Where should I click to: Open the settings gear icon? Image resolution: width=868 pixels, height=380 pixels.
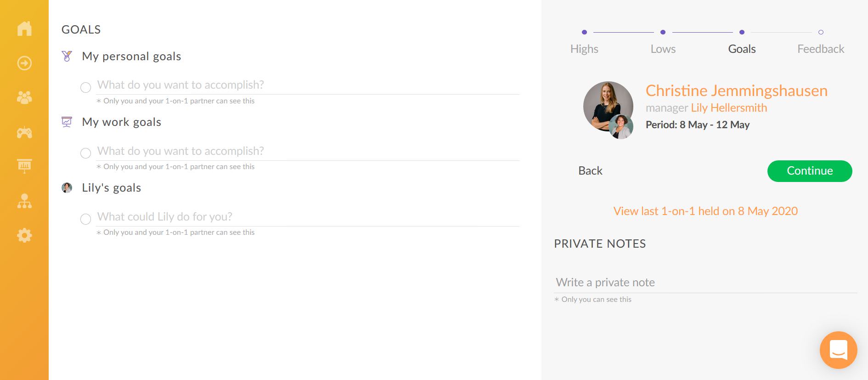tap(24, 236)
